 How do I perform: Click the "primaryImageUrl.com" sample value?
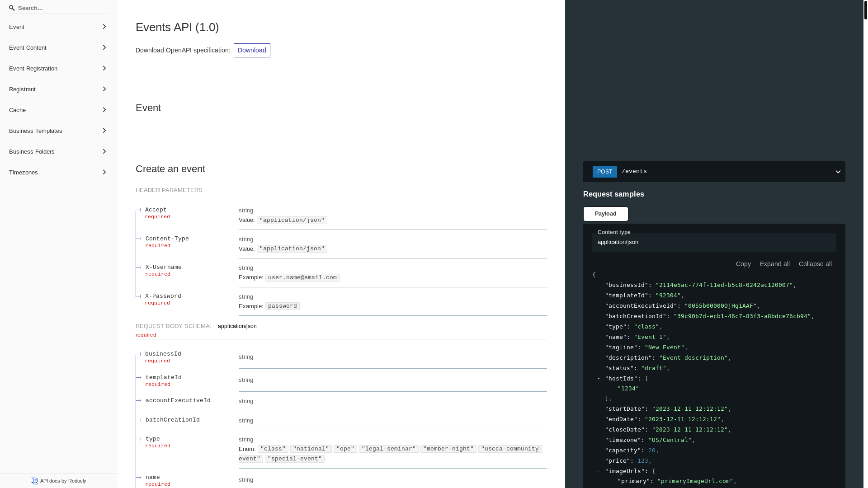pos(695,481)
